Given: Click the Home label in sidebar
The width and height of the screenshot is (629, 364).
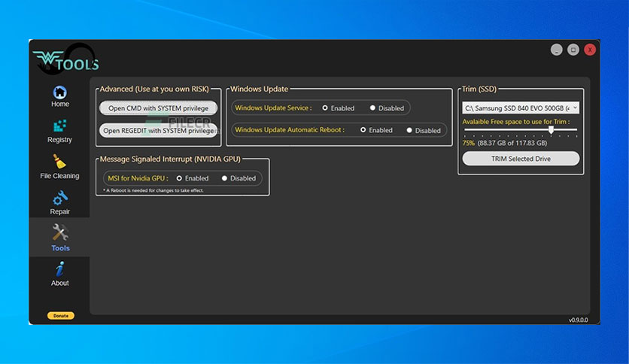Looking at the screenshot, I should pyautogui.click(x=60, y=104).
